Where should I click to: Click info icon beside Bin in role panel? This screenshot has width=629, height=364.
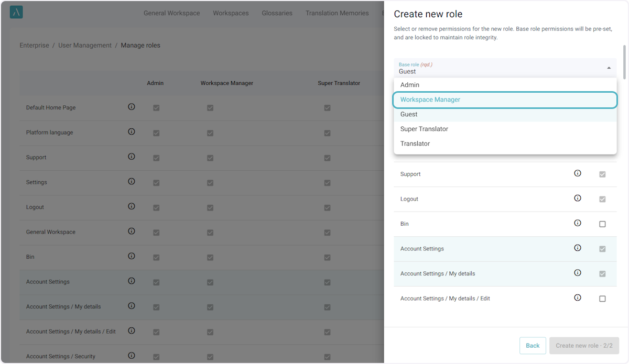(x=578, y=223)
